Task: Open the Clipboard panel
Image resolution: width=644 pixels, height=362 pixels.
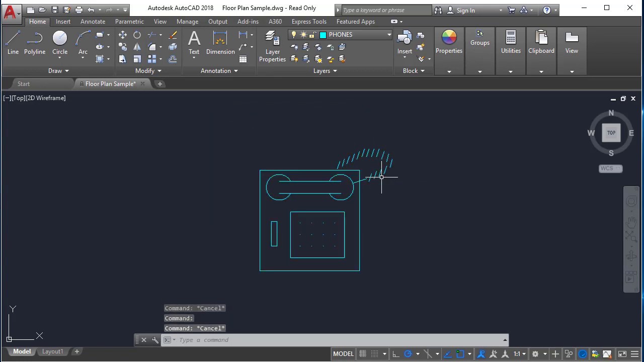Action: point(541,42)
